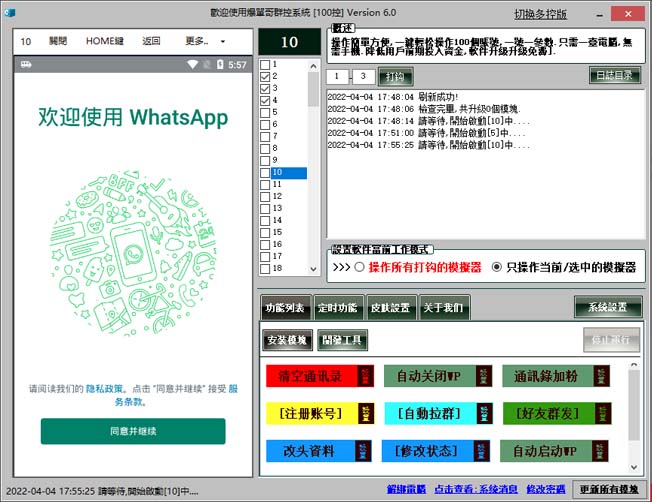
Task: Open settings icon beside 自动启动WP
Action: tap(600, 451)
